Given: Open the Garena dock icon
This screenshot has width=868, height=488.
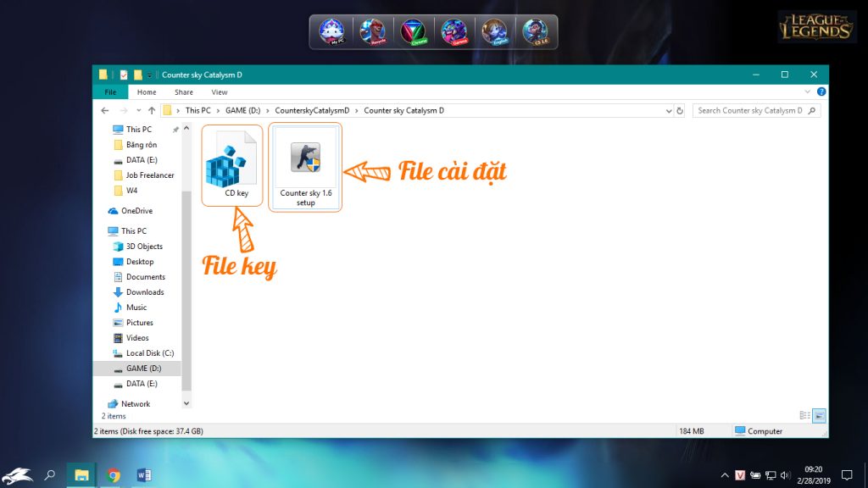Looking at the screenshot, I should (x=454, y=31).
